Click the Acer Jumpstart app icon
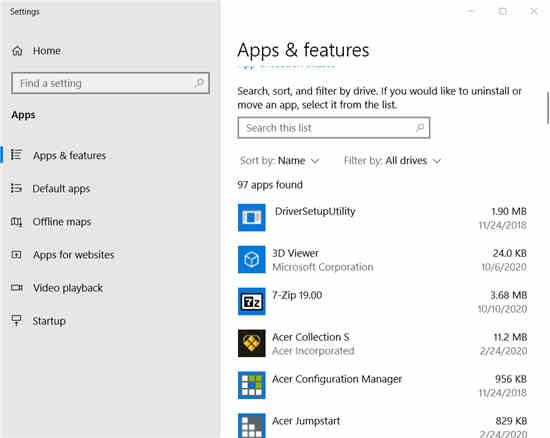 pos(251,426)
